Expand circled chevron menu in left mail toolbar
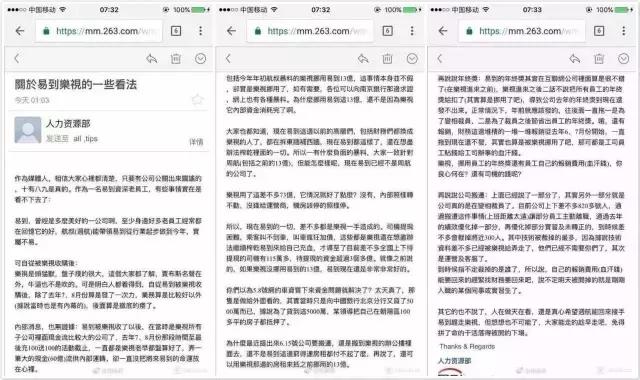The height and width of the screenshot is (380, 640). pyautogui.click(x=200, y=59)
